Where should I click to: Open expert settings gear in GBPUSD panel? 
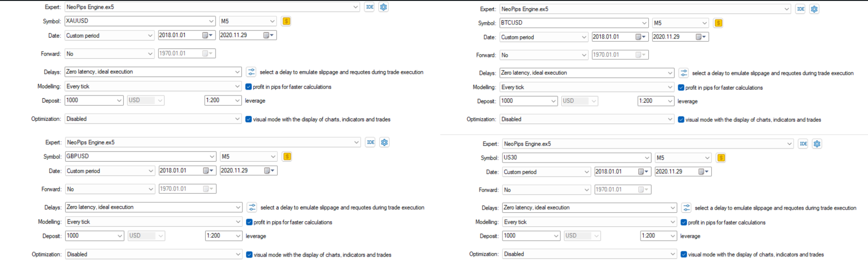[x=385, y=143]
